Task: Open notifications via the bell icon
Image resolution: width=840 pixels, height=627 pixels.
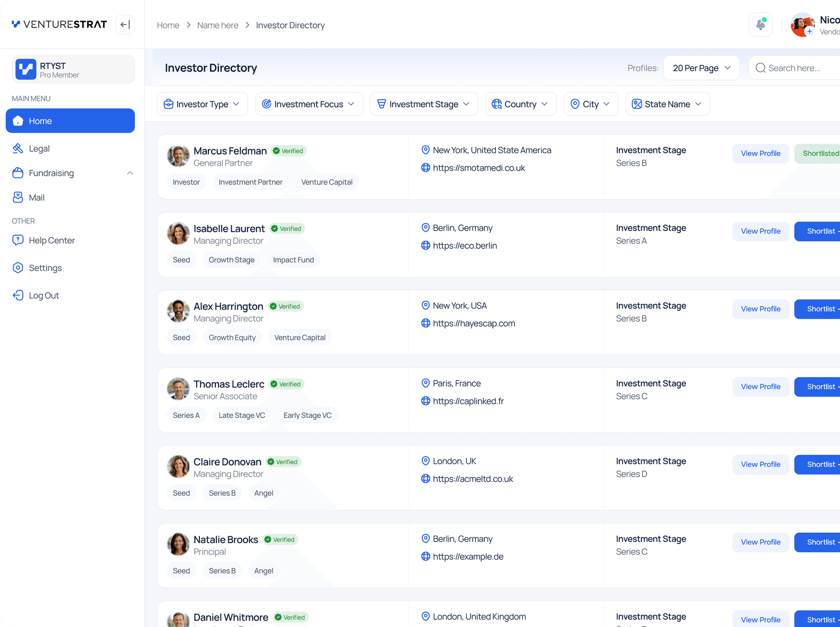Action: [760, 25]
